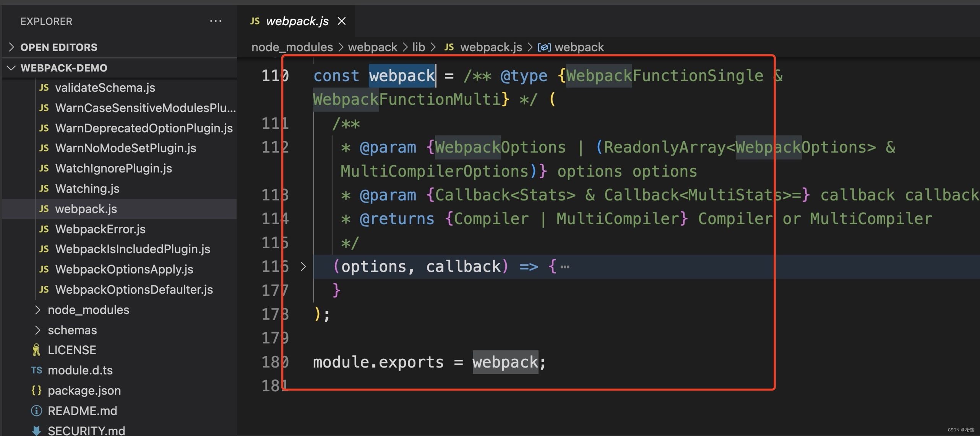Open the JS icon for Watching.js
Image resolution: width=980 pixels, height=436 pixels.
point(44,189)
